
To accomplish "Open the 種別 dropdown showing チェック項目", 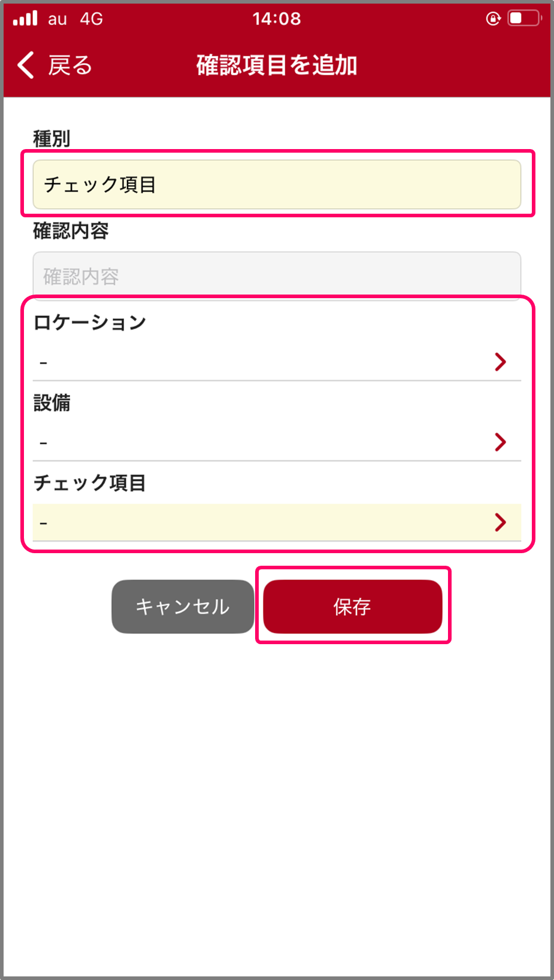I will pos(277,184).
